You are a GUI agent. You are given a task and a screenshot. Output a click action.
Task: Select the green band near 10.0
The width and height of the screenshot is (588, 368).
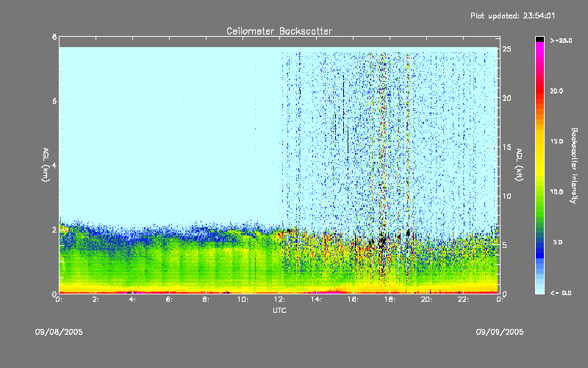click(539, 192)
